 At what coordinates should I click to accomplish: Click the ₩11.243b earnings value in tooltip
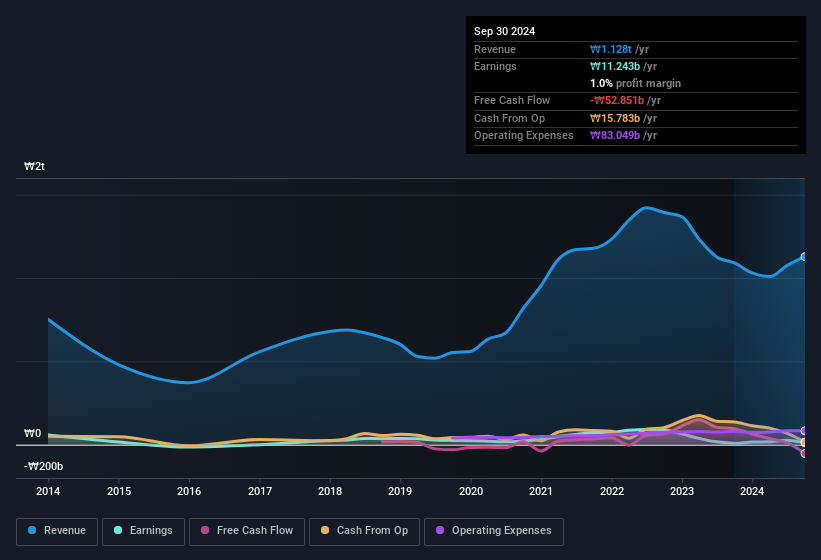click(615, 66)
